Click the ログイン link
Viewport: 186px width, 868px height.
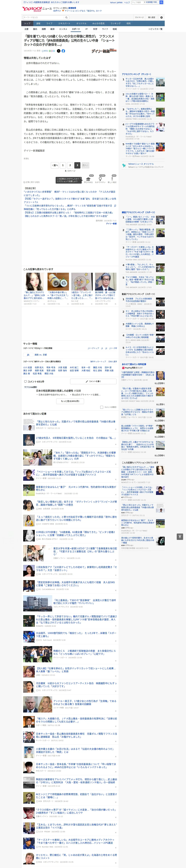coord(57,11)
